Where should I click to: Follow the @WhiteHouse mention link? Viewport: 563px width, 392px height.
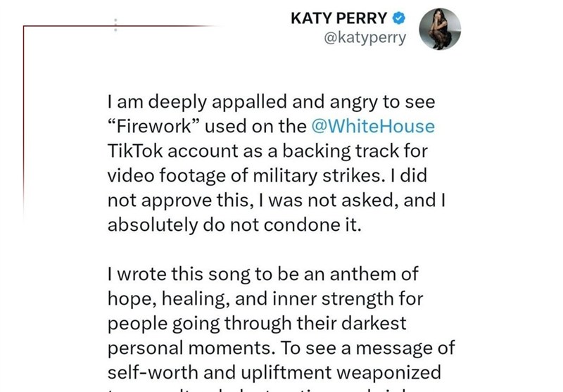click(373, 126)
